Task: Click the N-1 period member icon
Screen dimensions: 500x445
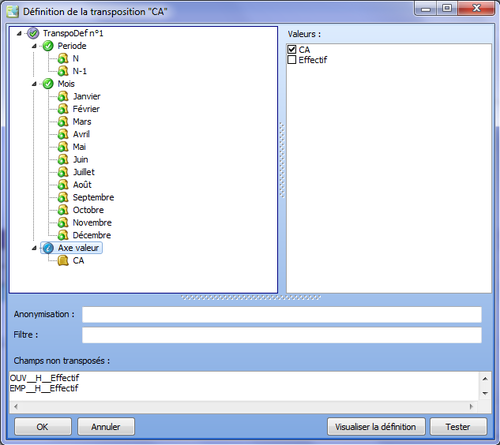Action: click(x=63, y=71)
